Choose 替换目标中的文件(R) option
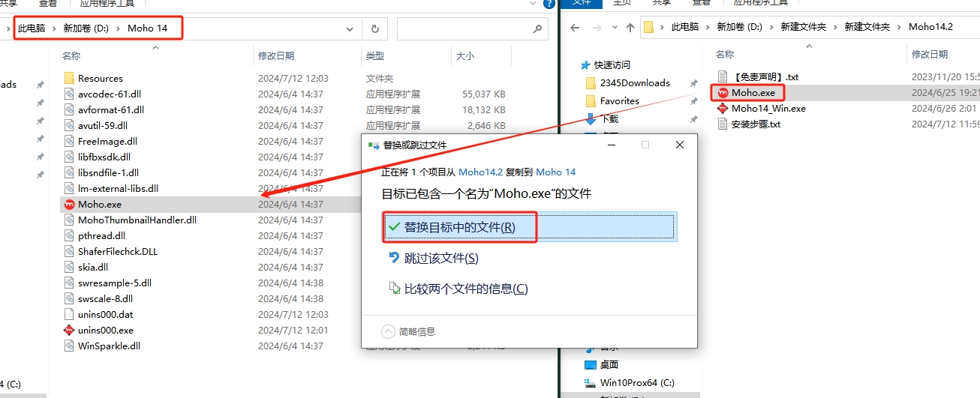The width and height of the screenshot is (980, 398). [x=530, y=227]
